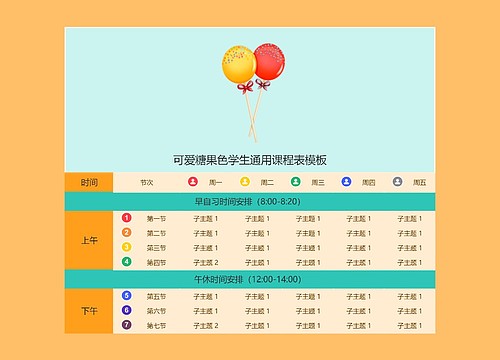Click the 第三节 row label

(x=156, y=248)
